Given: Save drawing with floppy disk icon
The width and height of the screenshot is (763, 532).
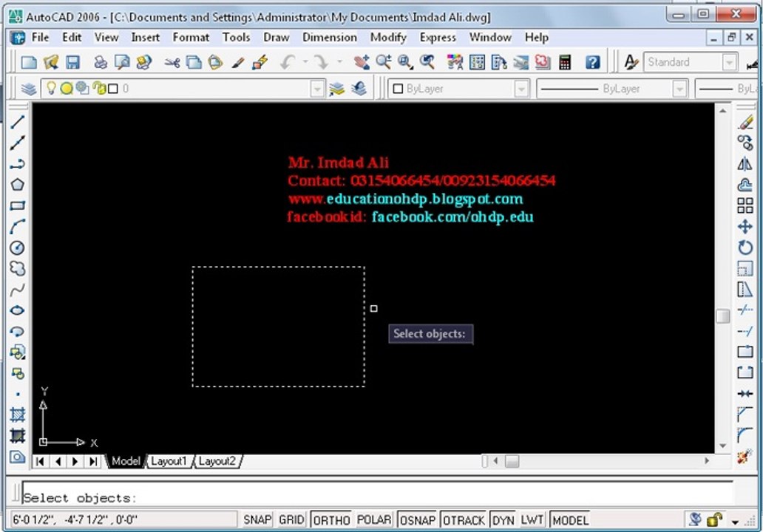Looking at the screenshot, I should pyautogui.click(x=73, y=62).
